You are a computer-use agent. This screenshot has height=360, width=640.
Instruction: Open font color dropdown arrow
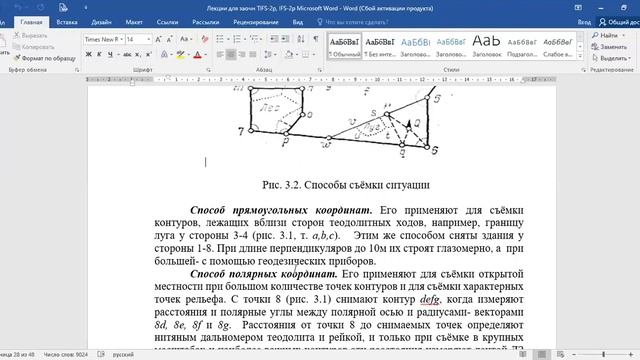click(205, 54)
